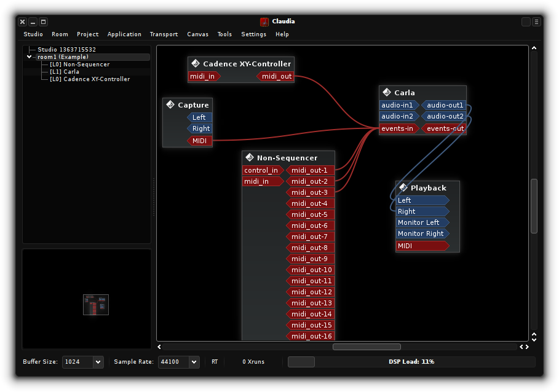559x392 pixels.
Task: Select Carla events-out port
Action: coord(443,129)
